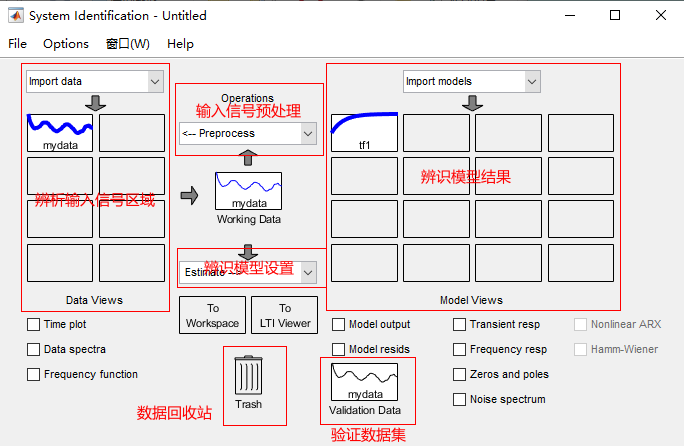Select the mydata icon in Data Views
The image size is (684, 446).
tap(60, 132)
